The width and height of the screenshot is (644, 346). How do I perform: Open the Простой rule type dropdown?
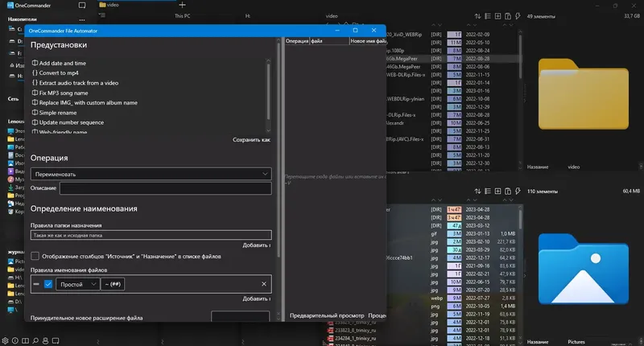coord(77,284)
